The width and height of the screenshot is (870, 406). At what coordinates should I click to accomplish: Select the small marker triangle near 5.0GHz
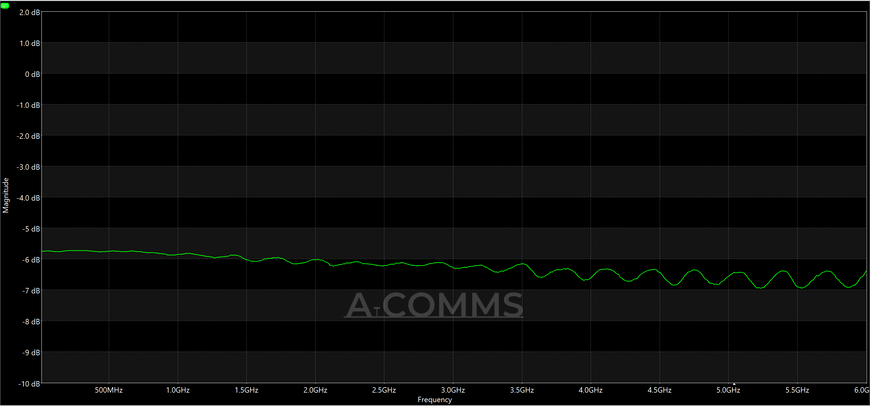click(x=735, y=383)
